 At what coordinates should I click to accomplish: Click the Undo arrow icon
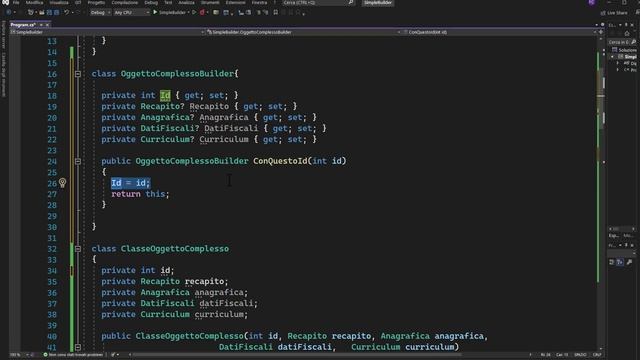tap(67, 13)
